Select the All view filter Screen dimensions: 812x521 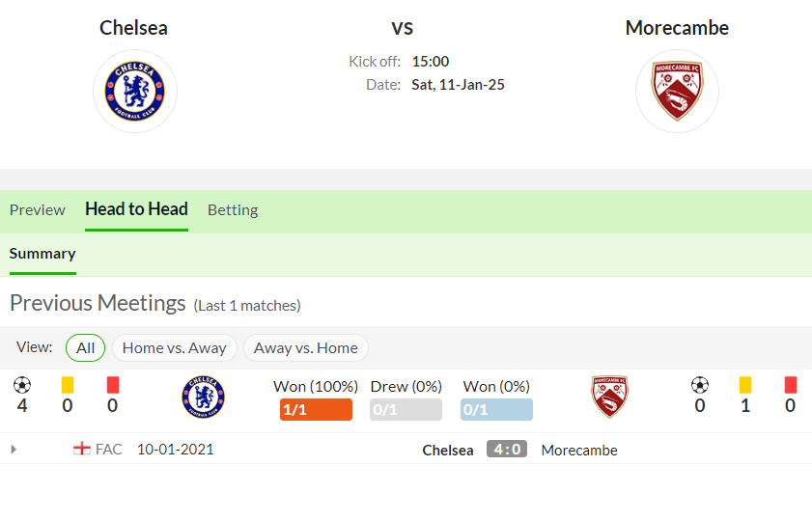(85, 347)
